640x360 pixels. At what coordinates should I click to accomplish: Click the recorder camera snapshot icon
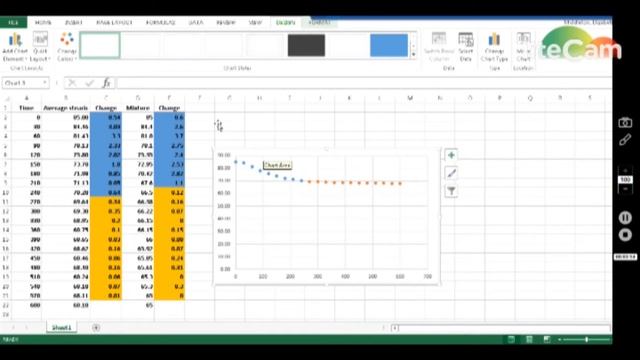625,122
